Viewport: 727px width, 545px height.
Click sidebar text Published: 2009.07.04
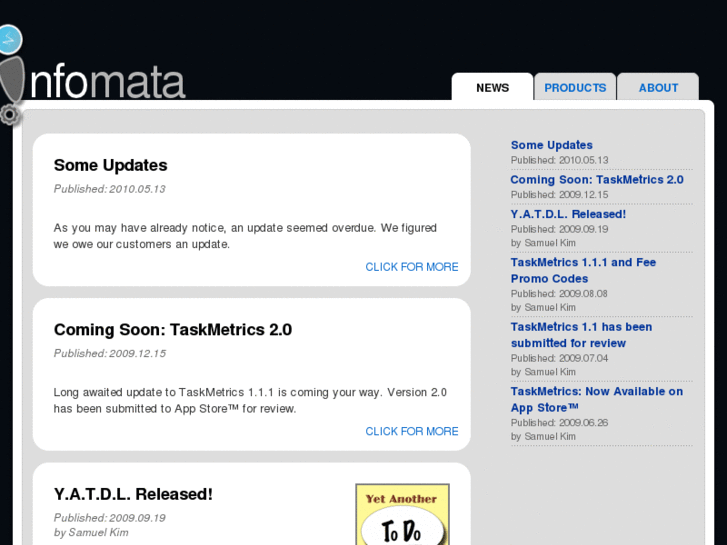tap(560, 358)
